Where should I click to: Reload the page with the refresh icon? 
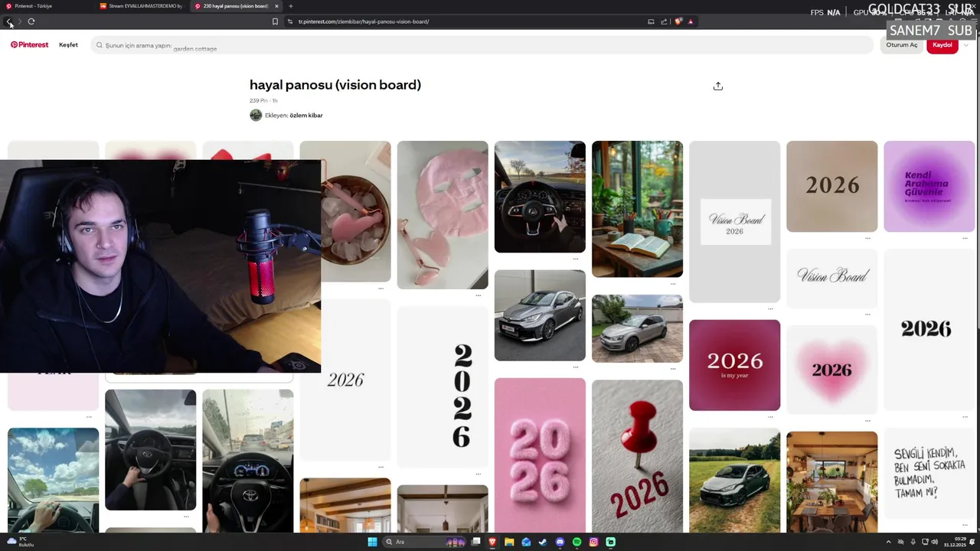pyautogui.click(x=31, y=21)
